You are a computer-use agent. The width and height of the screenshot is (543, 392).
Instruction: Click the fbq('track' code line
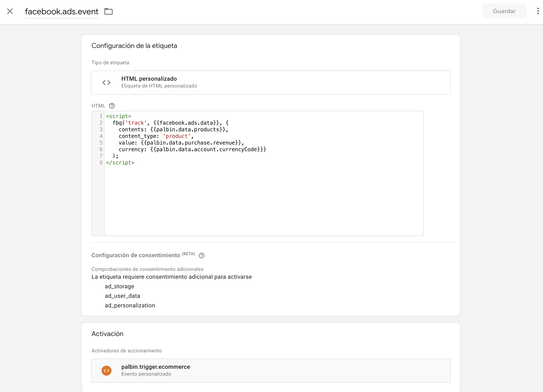pos(170,123)
